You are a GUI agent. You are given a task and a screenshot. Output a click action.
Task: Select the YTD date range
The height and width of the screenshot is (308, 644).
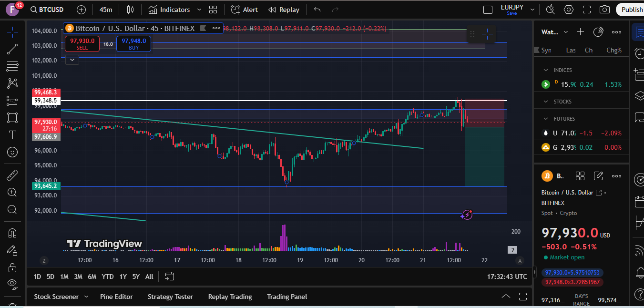click(x=108, y=277)
